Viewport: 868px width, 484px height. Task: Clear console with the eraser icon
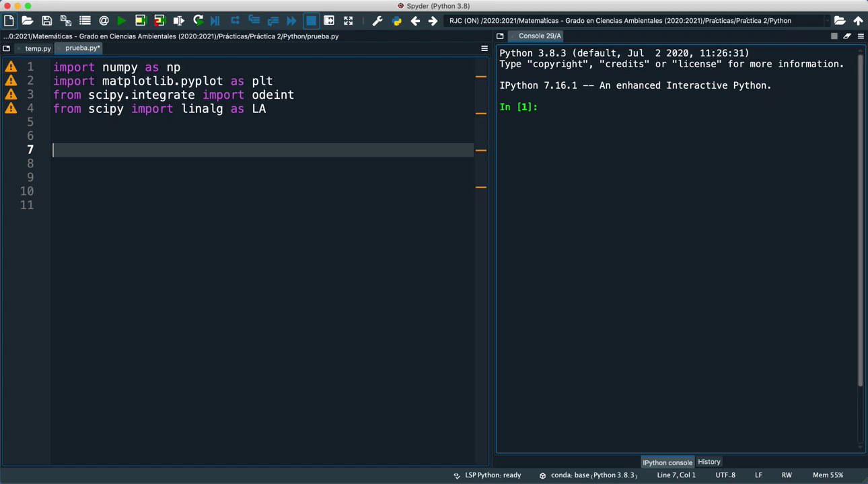click(847, 36)
